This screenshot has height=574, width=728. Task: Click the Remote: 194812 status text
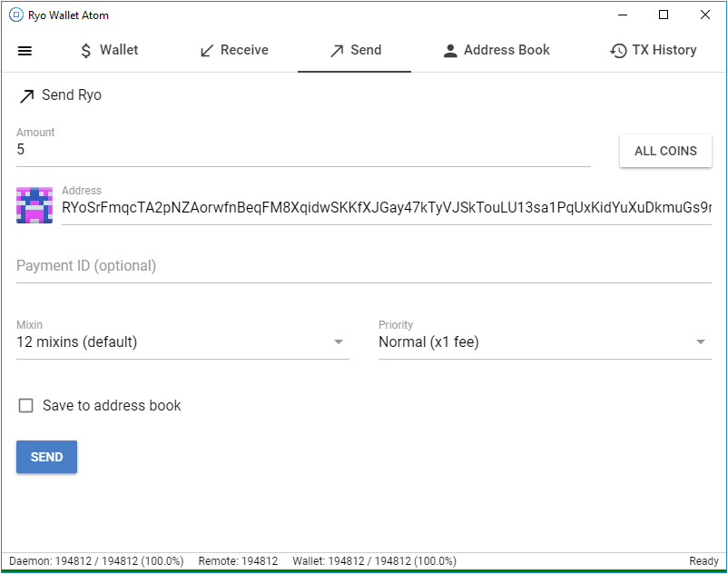point(238,561)
